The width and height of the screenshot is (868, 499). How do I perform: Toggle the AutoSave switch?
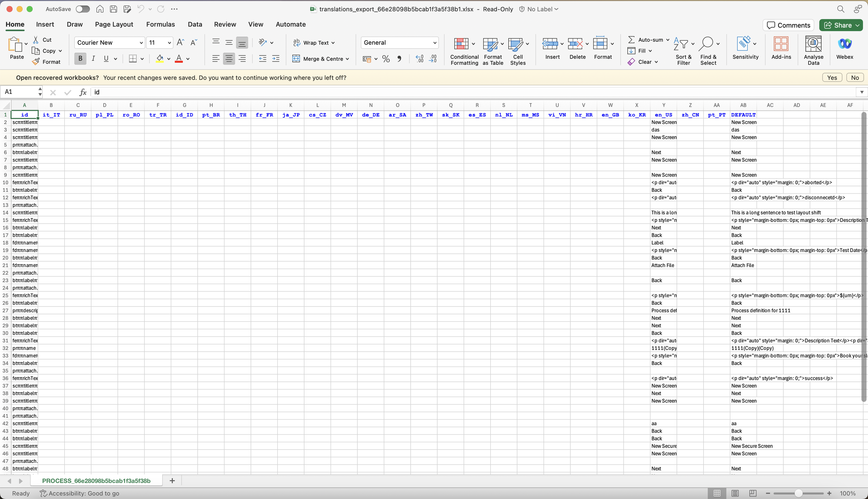(x=83, y=9)
